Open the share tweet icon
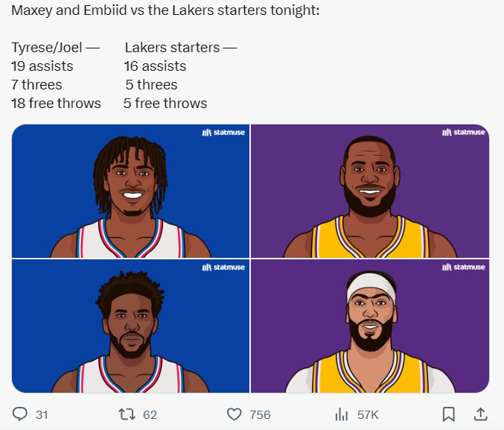 [480, 414]
